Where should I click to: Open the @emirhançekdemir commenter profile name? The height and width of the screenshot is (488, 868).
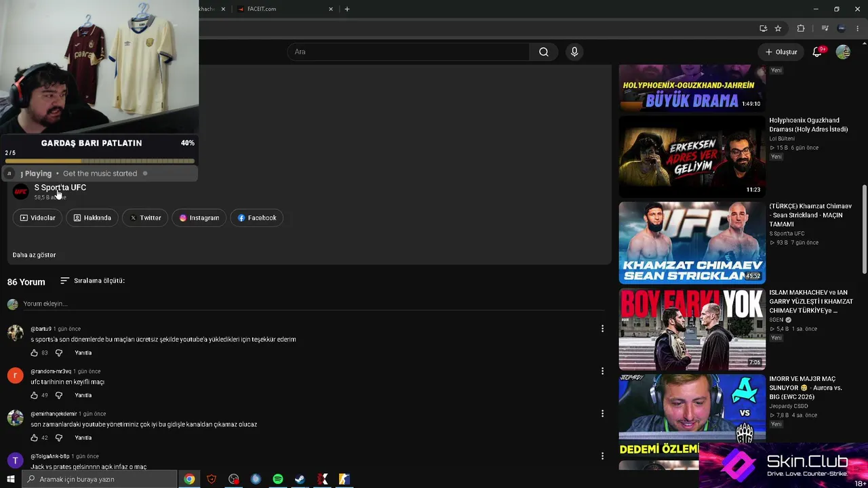(x=54, y=414)
